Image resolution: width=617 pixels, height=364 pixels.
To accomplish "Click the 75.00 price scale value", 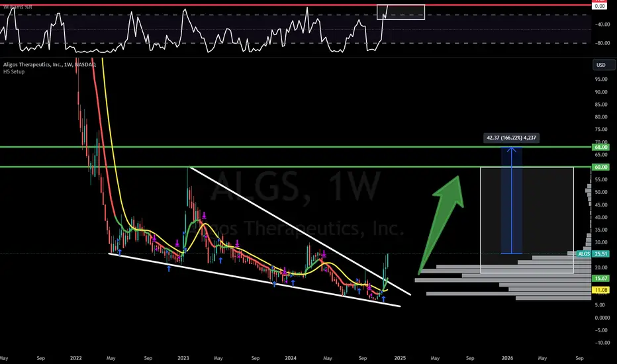I will pos(601,130).
